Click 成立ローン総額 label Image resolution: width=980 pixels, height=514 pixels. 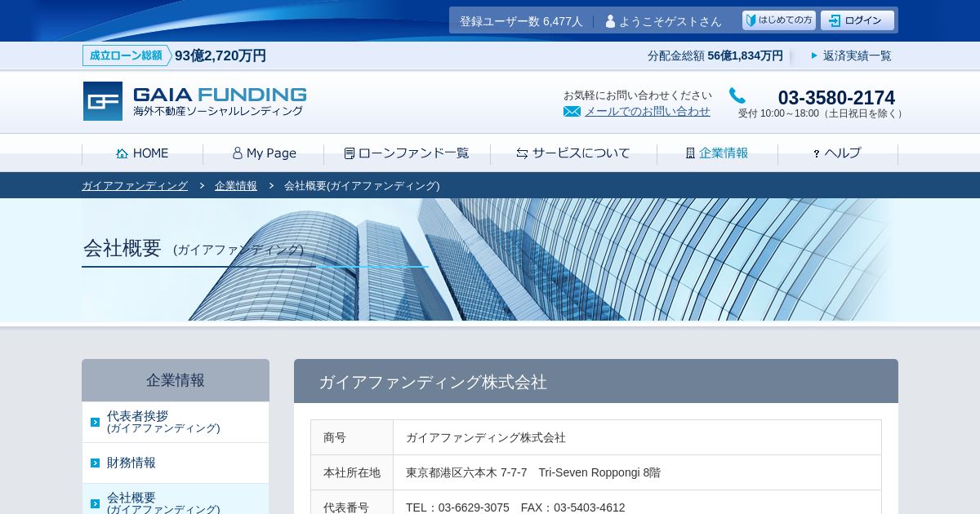(127, 55)
